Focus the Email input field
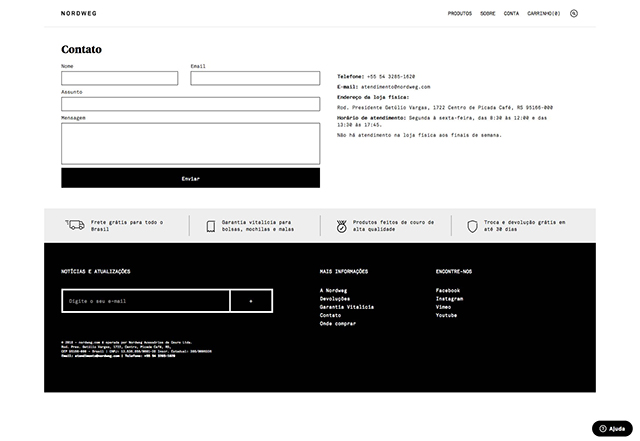This screenshot has height=441, width=640. 255,78
